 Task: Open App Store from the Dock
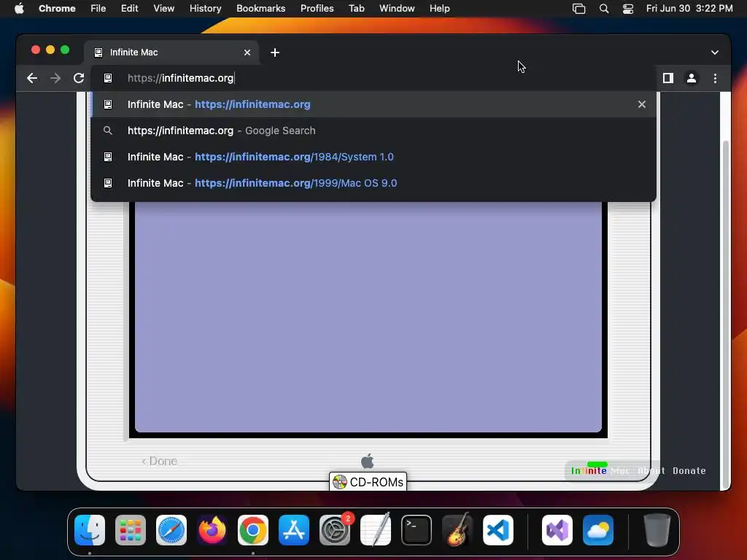294,530
